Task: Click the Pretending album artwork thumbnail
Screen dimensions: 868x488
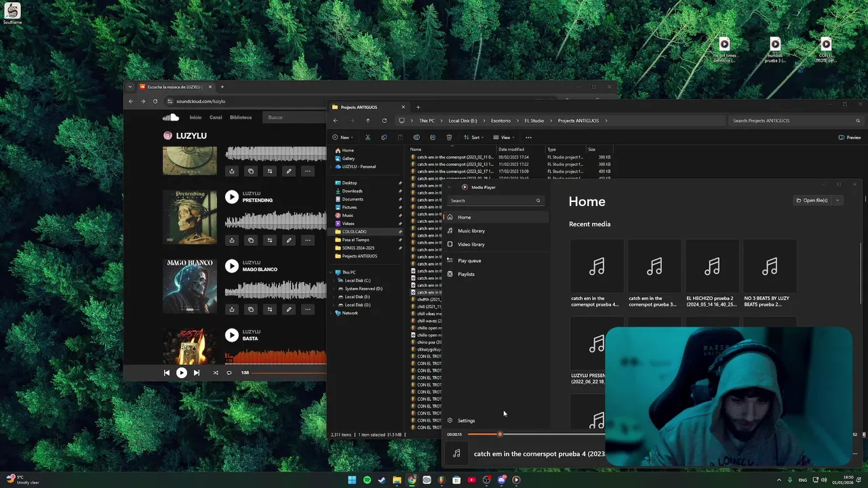Action: (x=190, y=217)
